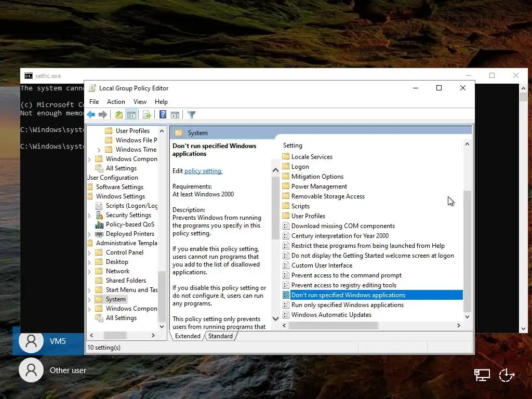Expand the Desktop tree node
The image size is (532, 399).
coord(89,262)
